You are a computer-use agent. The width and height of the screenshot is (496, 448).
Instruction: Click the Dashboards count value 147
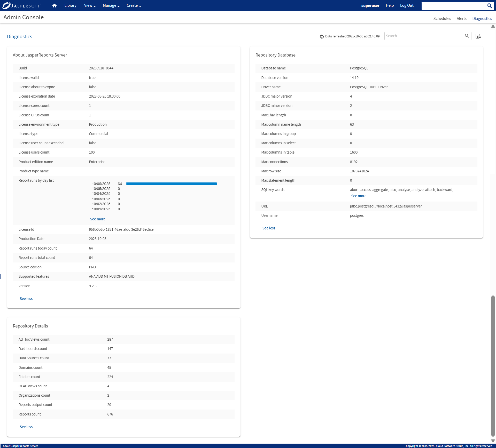point(110,349)
